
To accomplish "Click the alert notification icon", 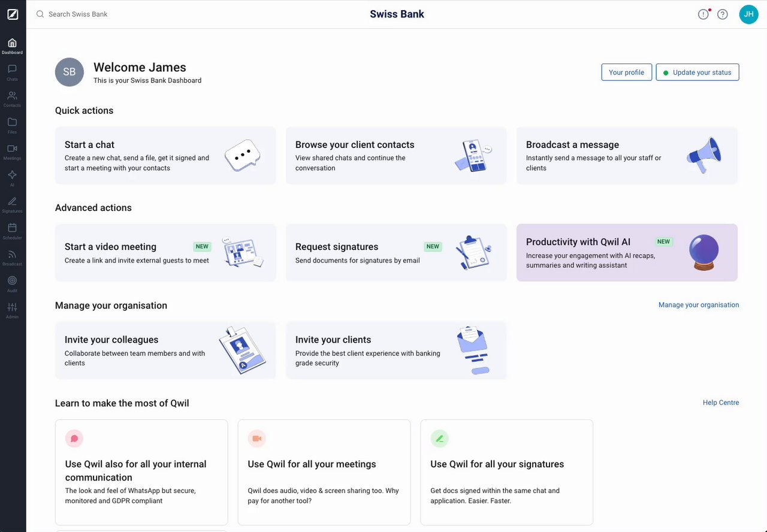I will (x=703, y=14).
